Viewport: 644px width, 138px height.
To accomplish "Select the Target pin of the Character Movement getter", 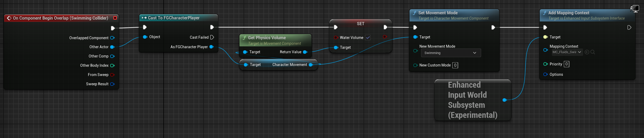I will pyautogui.click(x=246, y=65).
